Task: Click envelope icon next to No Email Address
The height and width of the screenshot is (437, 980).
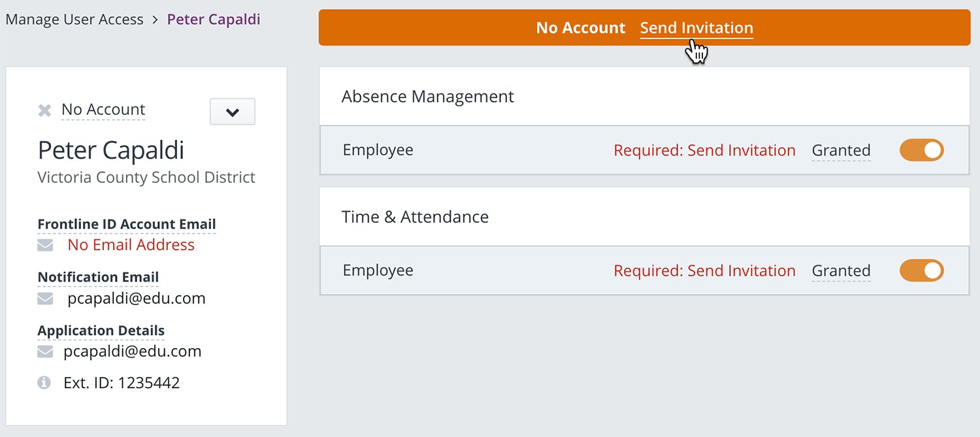Action: 45,245
